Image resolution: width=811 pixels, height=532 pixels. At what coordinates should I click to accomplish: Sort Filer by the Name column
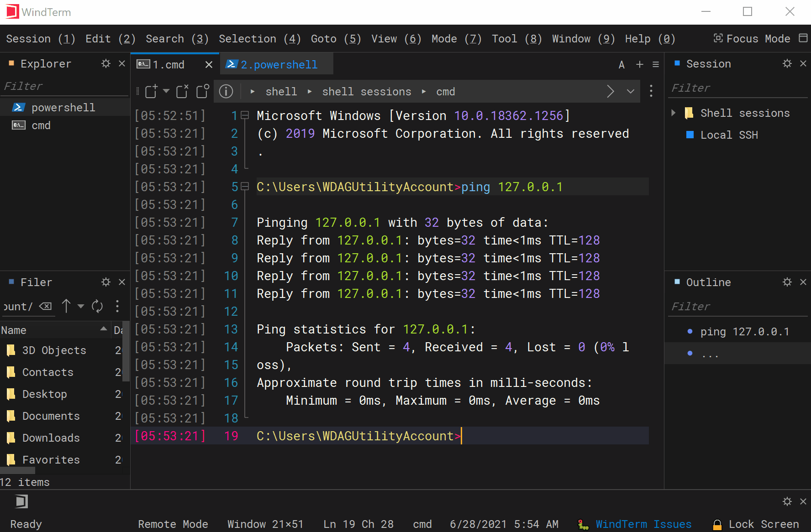coord(55,330)
